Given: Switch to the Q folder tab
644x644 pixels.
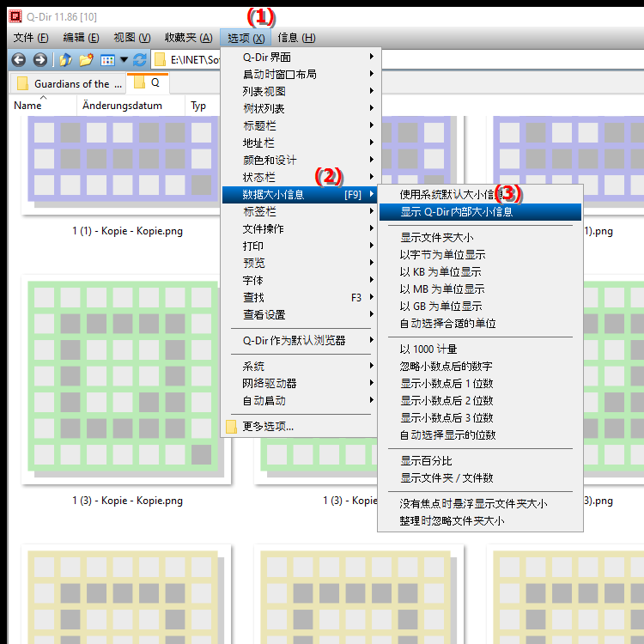Looking at the screenshot, I should point(148,83).
